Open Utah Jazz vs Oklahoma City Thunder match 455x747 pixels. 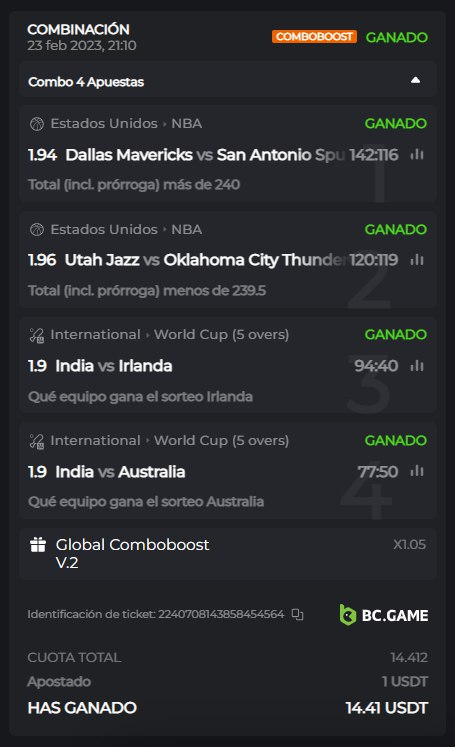(x=205, y=260)
